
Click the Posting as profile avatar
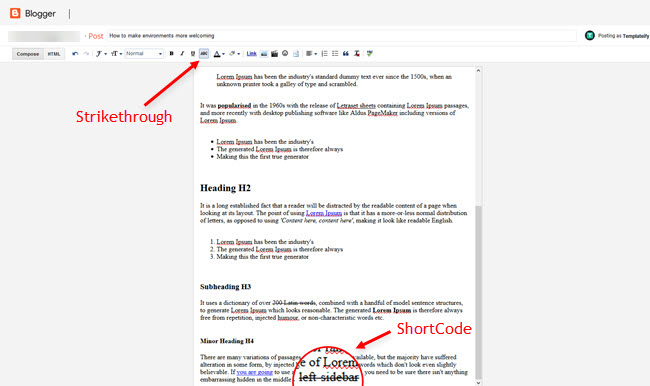589,36
